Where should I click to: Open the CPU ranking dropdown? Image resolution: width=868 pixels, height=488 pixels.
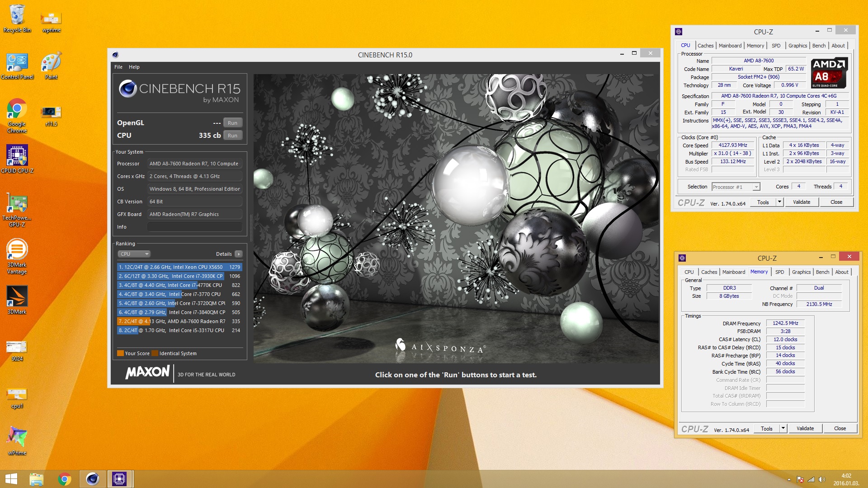point(134,254)
